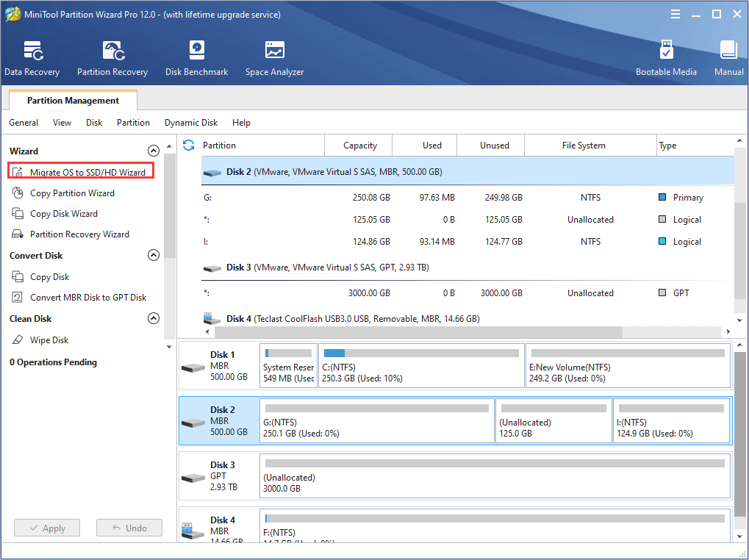Open Disk Benchmark
The width and height of the screenshot is (749, 560).
tap(196, 58)
